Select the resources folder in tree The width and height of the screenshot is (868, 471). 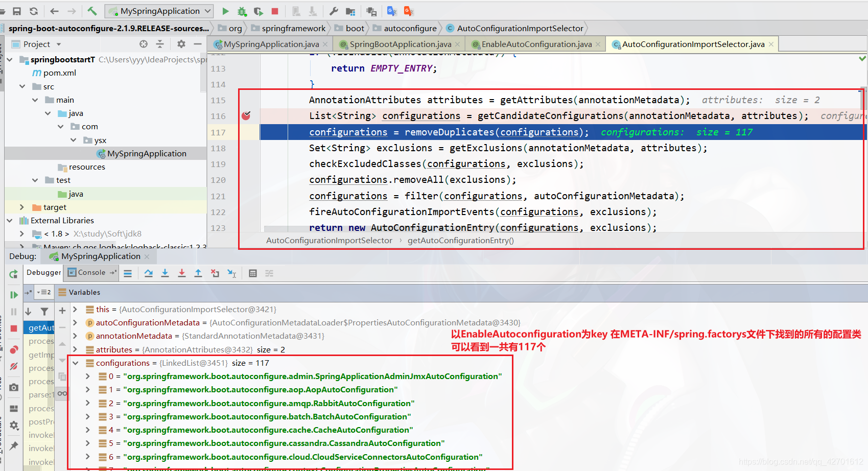tap(81, 167)
